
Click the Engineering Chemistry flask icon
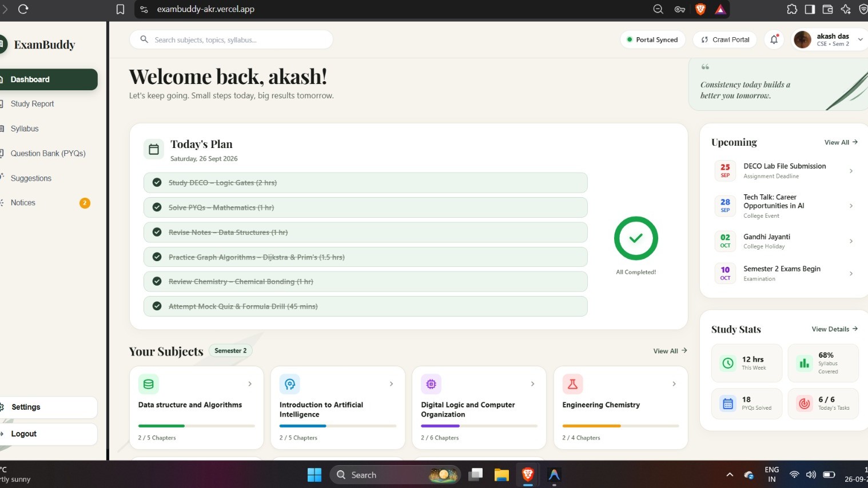tap(572, 384)
